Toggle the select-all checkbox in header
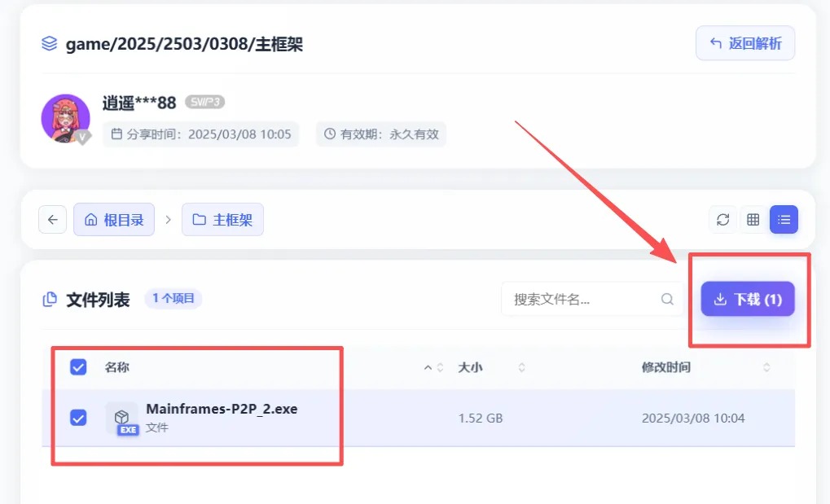The width and height of the screenshot is (830, 504). click(78, 367)
